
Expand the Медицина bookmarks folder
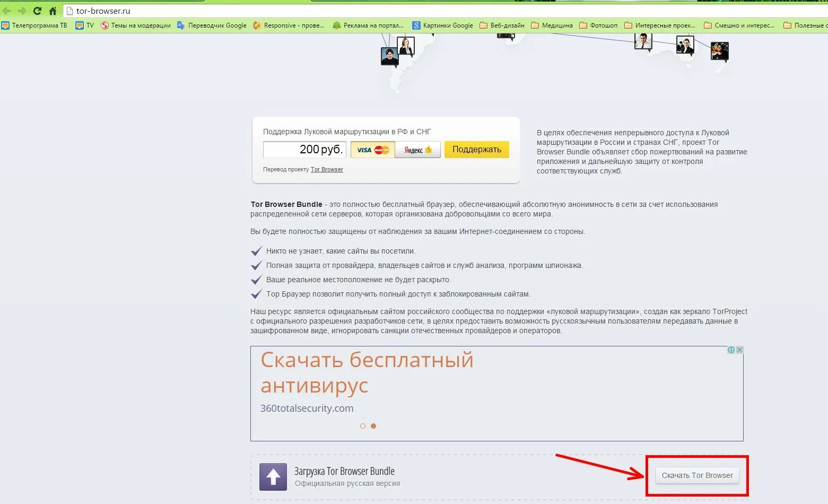pos(552,25)
